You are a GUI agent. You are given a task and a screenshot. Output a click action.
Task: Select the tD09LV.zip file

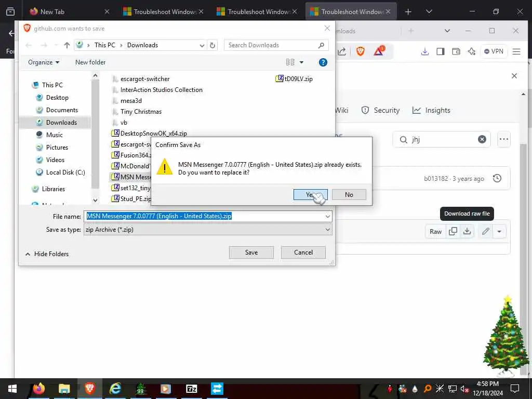coord(294,79)
